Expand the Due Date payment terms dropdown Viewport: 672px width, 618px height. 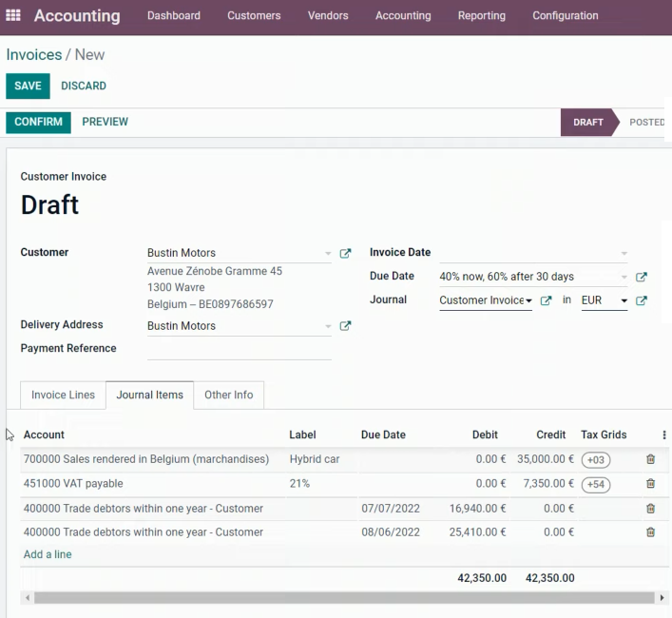[x=624, y=277]
